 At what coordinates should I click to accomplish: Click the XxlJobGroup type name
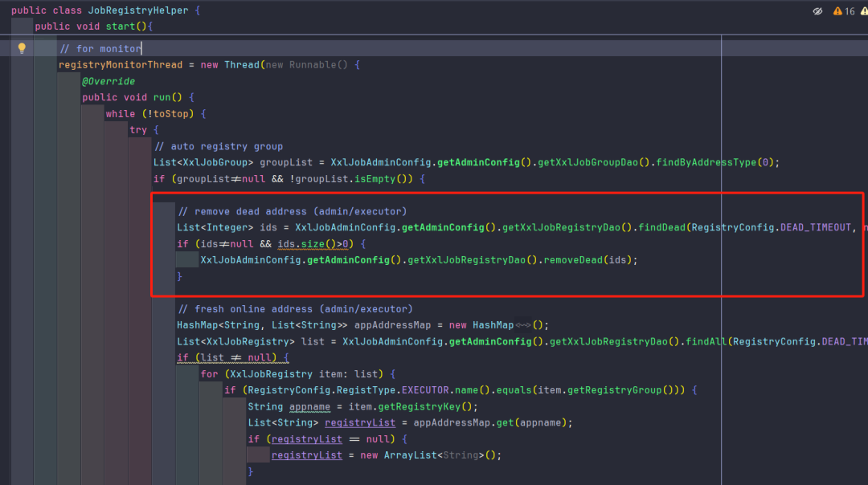pyautogui.click(x=215, y=162)
